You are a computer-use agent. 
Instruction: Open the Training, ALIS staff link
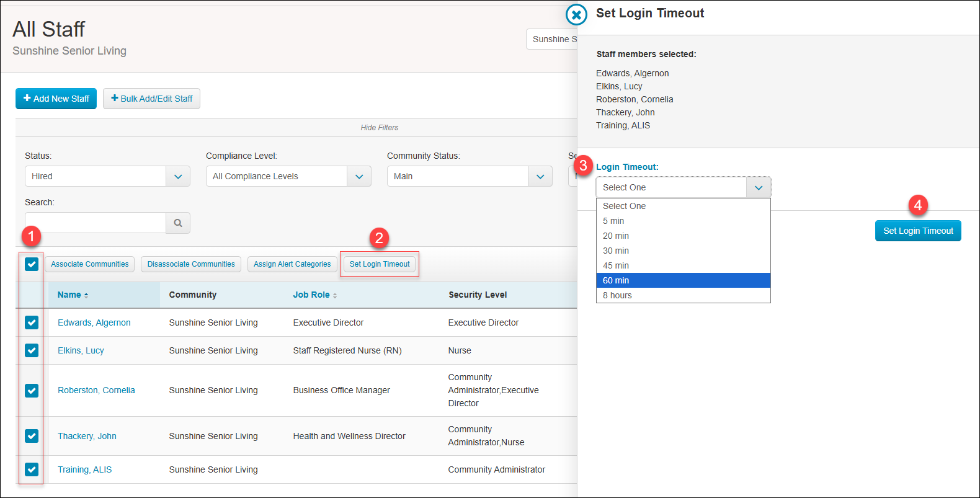tap(85, 469)
